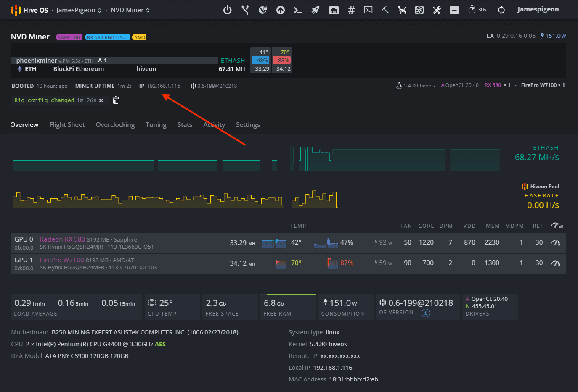Click the wrench and screwdriver tools icon

coord(437,10)
